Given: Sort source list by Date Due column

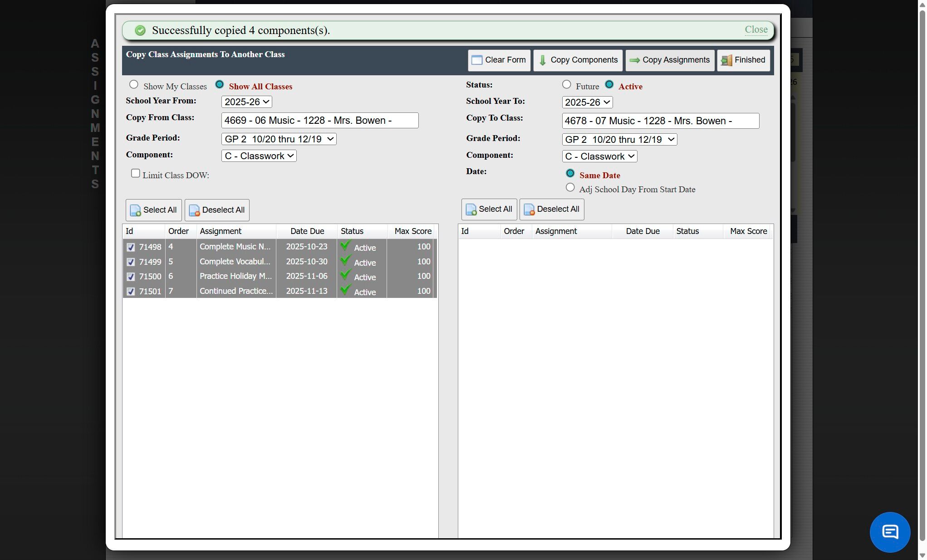Looking at the screenshot, I should click(x=307, y=231).
